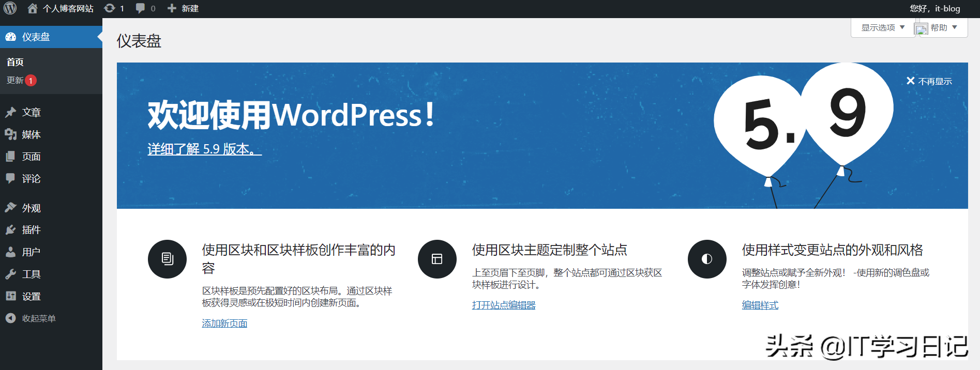This screenshot has height=370, width=980.
Task: Click the 外观 paintbrush icon
Action: [11, 208]
